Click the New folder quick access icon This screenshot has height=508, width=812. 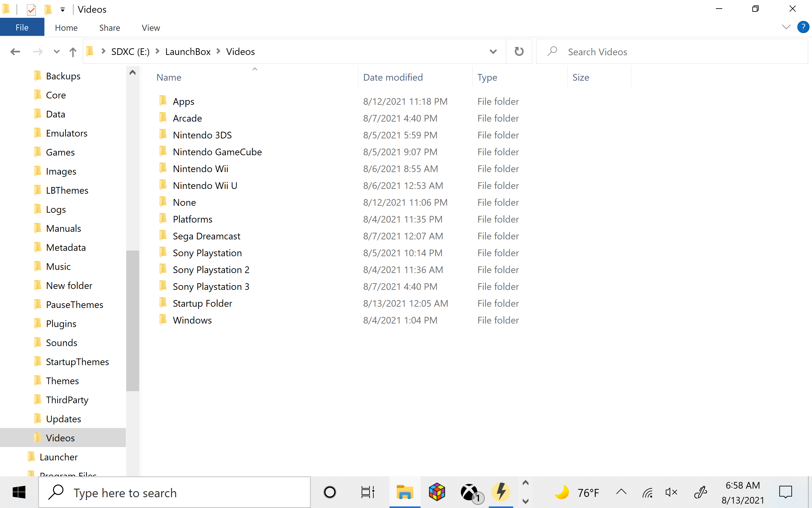coord(48,10)
